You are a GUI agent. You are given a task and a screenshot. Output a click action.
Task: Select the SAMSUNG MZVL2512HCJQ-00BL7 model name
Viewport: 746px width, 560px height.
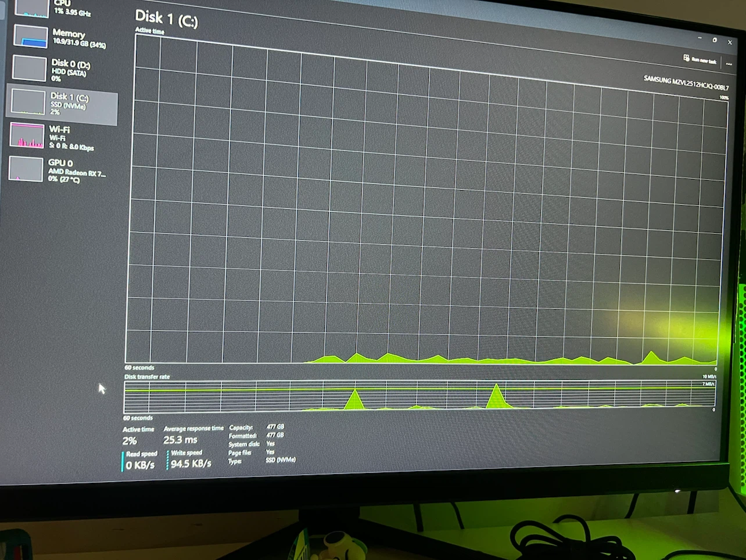click(686, 83)
